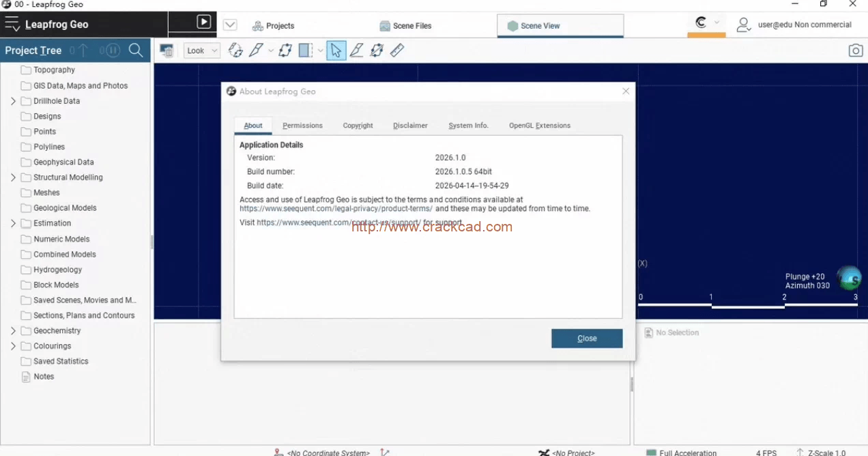Open the About tab in dialog

tap(253, 126)
